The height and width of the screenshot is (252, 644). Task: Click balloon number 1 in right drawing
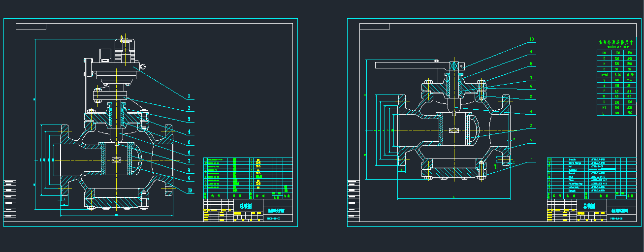[x=531, y=159]
